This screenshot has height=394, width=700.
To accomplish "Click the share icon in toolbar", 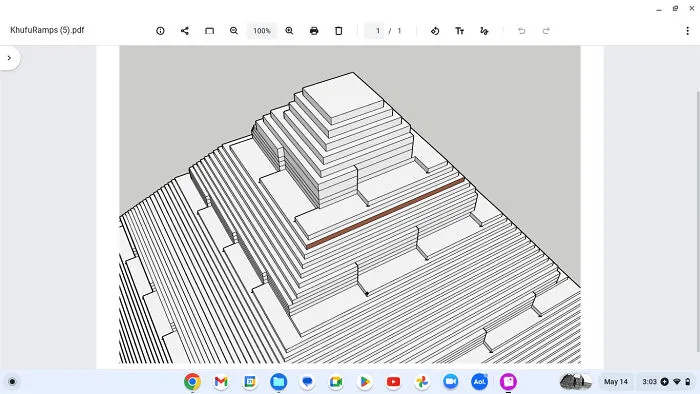I will point(185,31).
